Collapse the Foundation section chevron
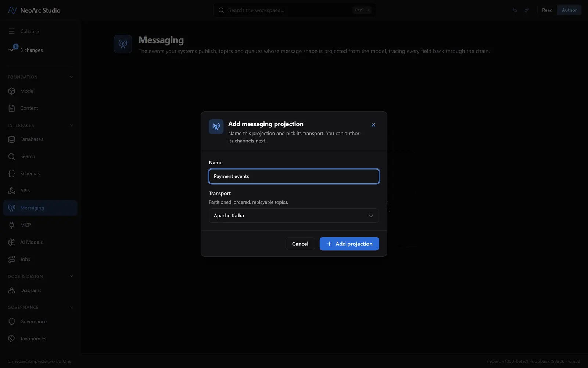588x368 pixels. [72, 77]
